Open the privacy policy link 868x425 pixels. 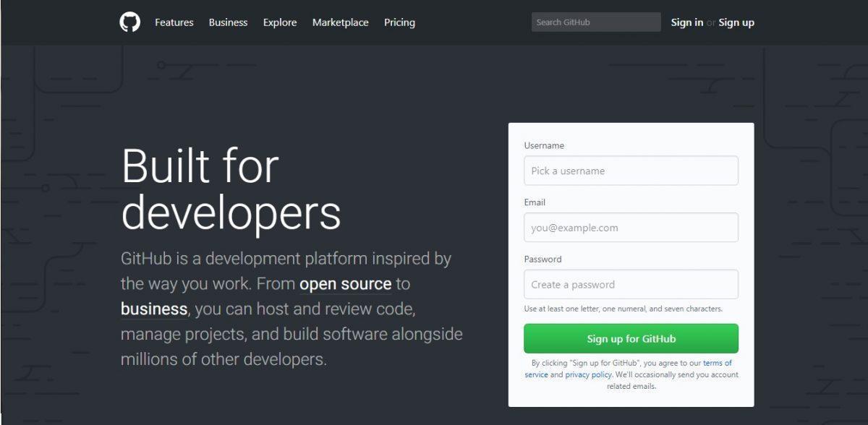pyautogui.click(x=587, y=374)
